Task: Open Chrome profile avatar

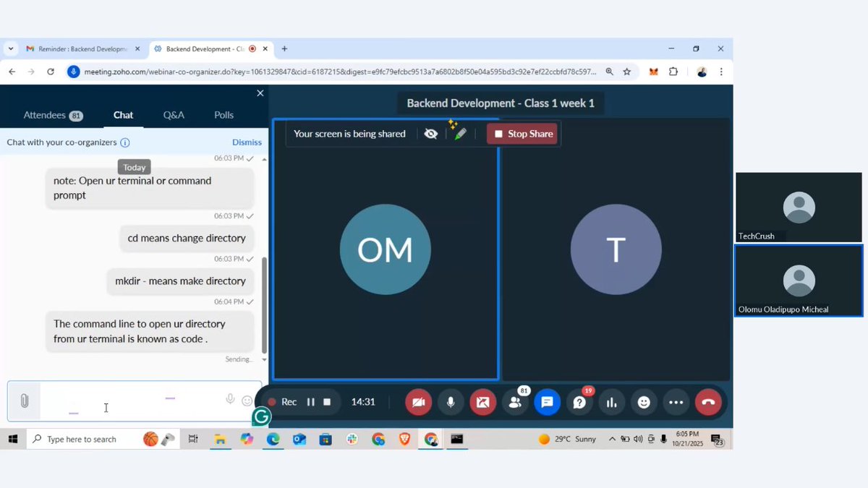Action: [x=702, y=72]
